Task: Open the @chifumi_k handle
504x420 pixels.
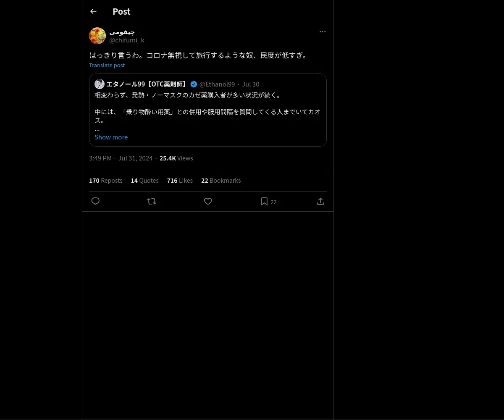Action: tap(127, 40)
